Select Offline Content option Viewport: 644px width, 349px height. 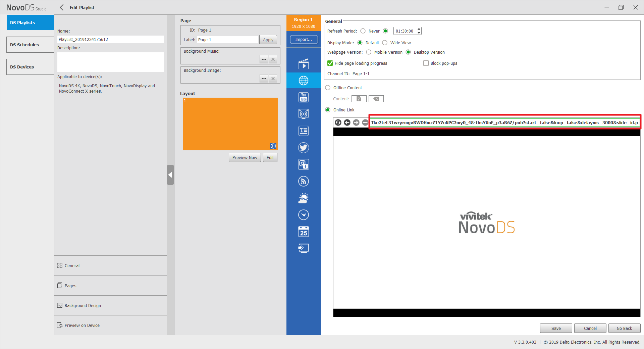328,88
